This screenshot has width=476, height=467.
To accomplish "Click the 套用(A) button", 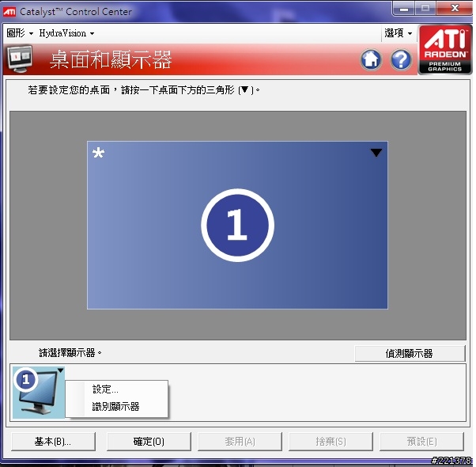I will 240,441.
